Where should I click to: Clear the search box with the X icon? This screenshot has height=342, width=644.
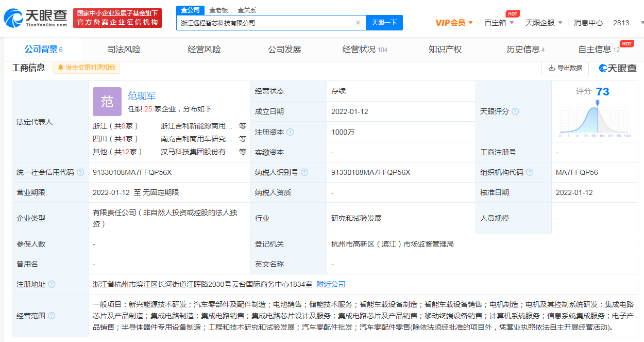pos(358,23)
